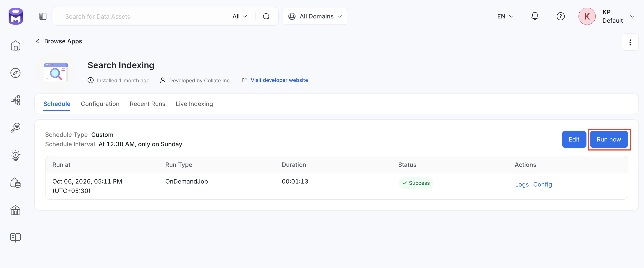Open the All Domains dropdown

315,17
